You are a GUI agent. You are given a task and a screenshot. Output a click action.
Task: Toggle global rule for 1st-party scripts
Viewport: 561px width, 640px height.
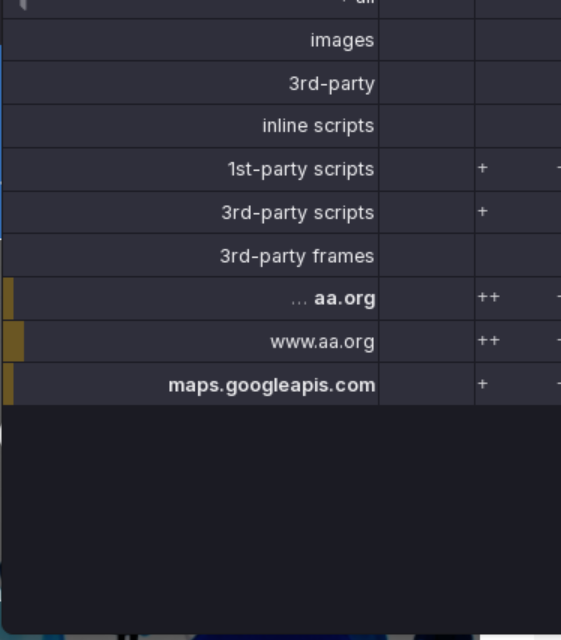(x=427, y=169)
